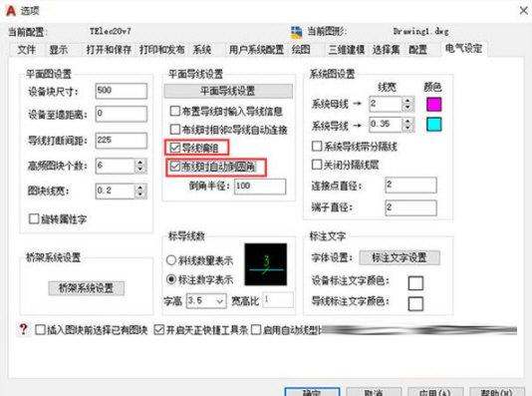The width and height of the screenshot is (532, 396).
Task: Click the 标注文字设置 button
Action: click(x=399, y=257)
